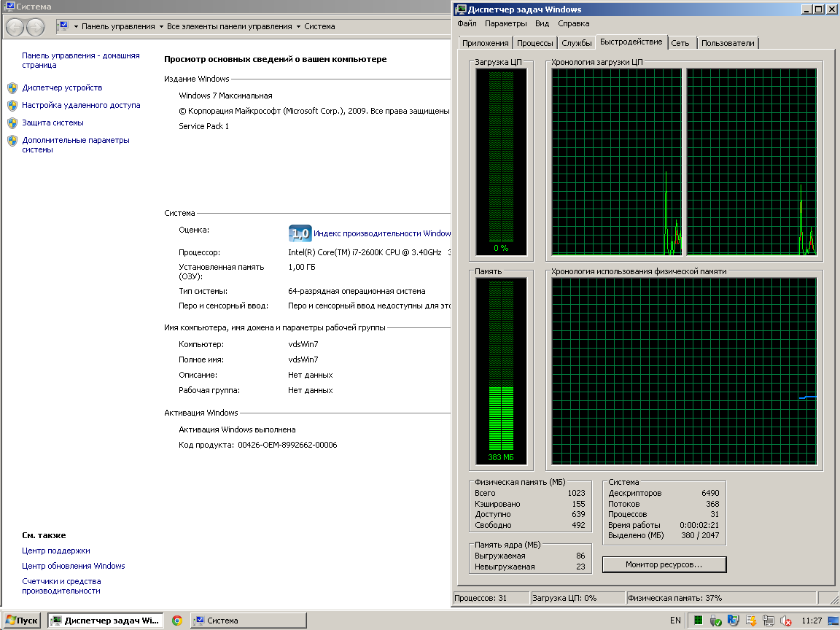Open the Параметры menu
The image size is (840, 630).
[x=506, y=23]
